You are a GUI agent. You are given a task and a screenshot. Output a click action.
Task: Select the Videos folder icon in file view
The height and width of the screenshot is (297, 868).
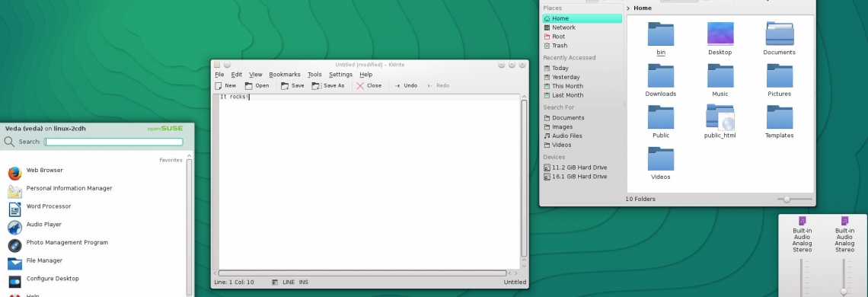click(x=660, y=159)
